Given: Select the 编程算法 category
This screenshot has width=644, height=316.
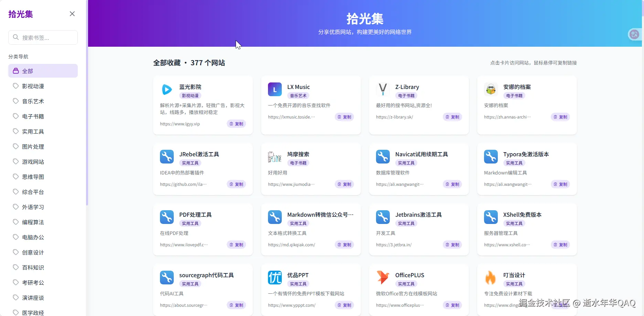Looking at the screenshot, I should pos(33,222).
